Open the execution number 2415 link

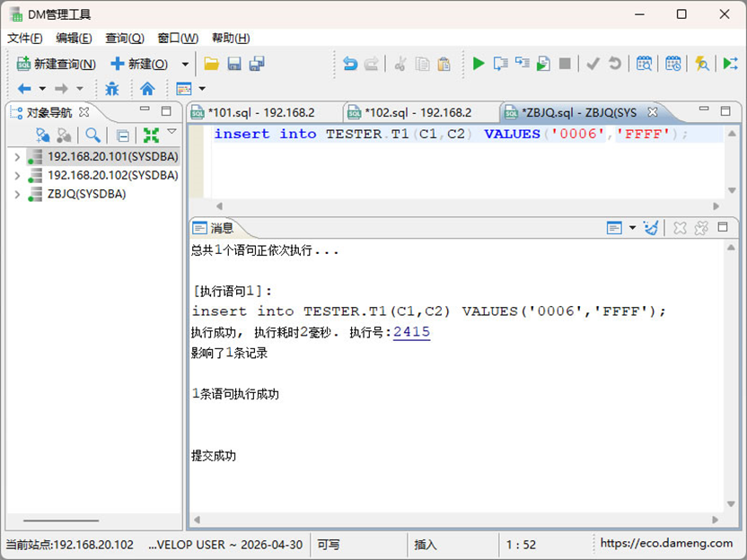[x=413, y=333]
